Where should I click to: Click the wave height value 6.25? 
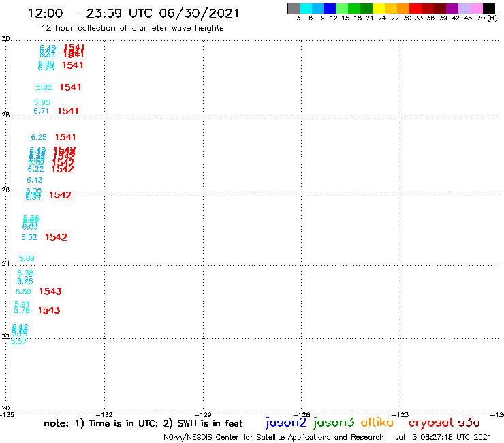point(39,137)
